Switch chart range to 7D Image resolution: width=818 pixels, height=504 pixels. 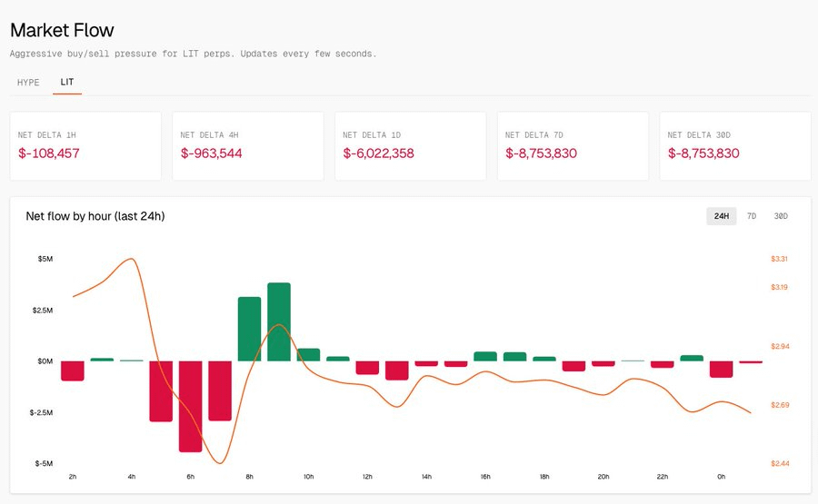752,216
